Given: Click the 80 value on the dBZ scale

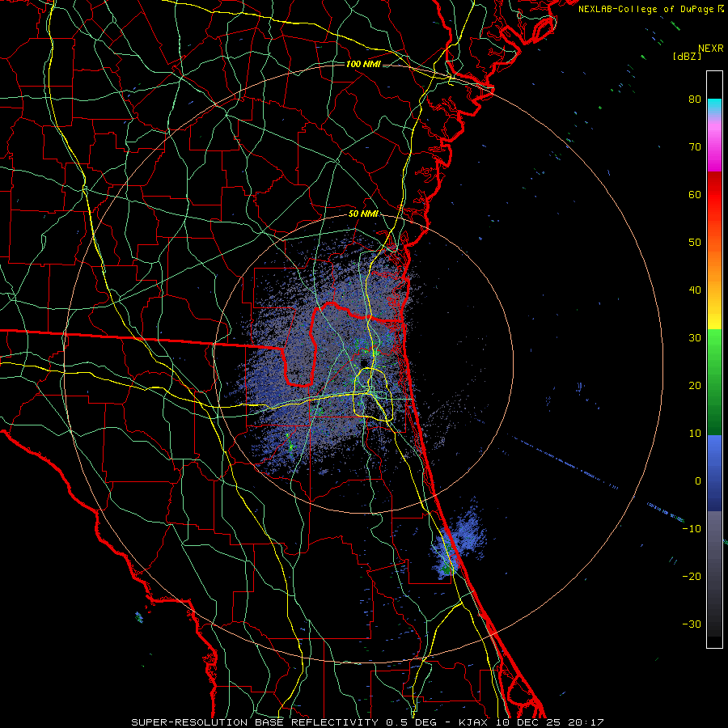Looking at the screenshot, I should [695, 99].
